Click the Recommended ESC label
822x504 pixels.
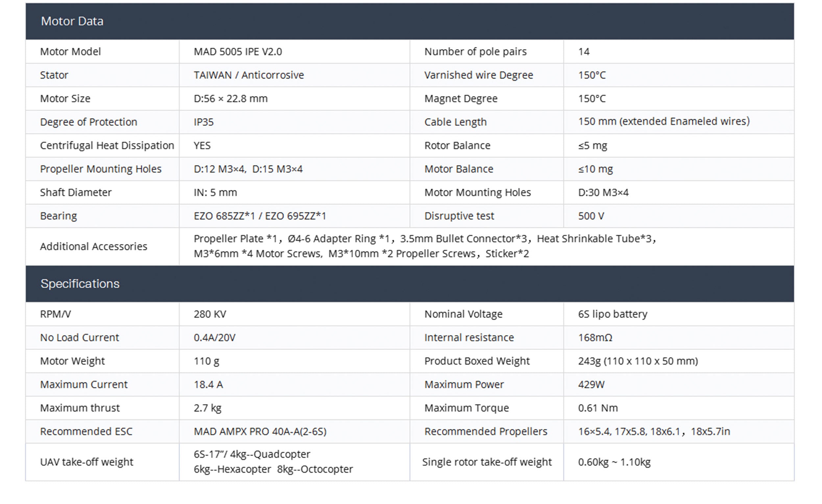click(x=86, y=432)
